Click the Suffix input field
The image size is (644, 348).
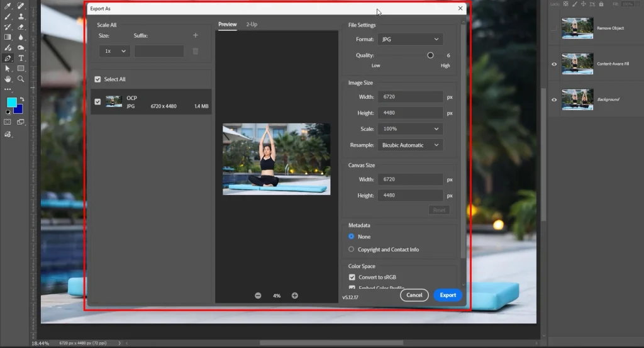[x=159, y=51]
